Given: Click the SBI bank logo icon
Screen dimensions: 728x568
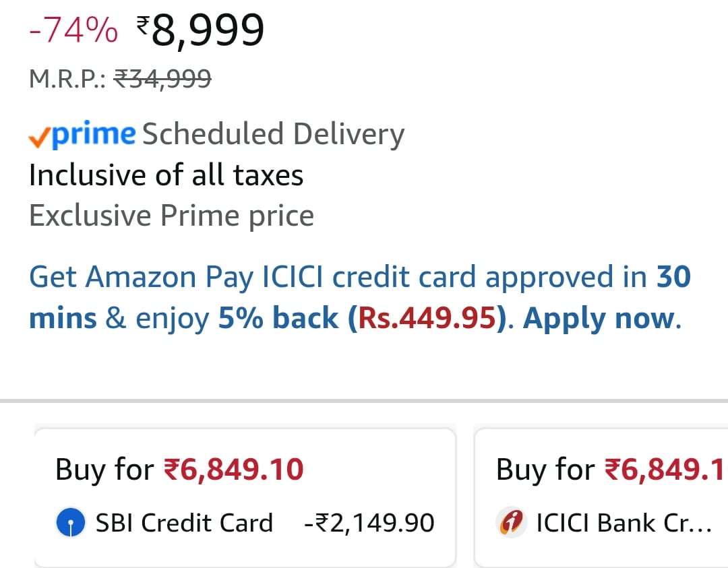Looking at the screenshot, I should click(x=71, y=523).
